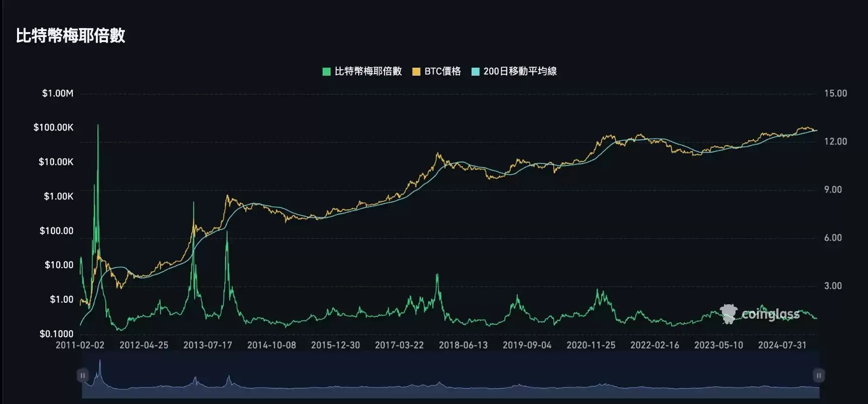Click the 2011-02-02 date axis label

pos(80,345)
